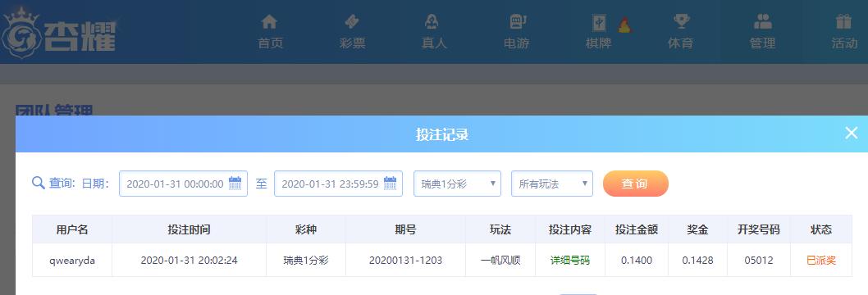Click the magnifier search icon beside 查询
This screenshot has height=295, width=868.
[x=39, y=184]
